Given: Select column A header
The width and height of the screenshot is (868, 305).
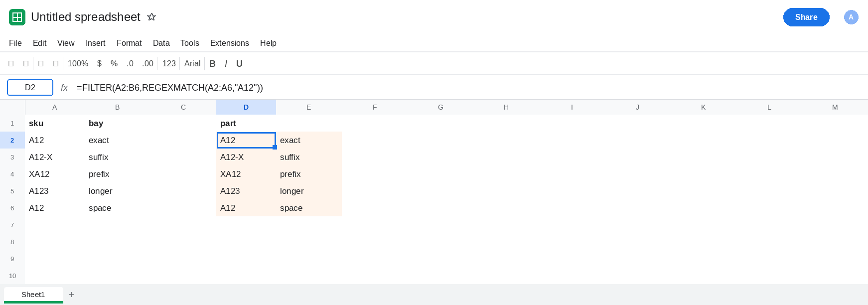Looking at the screenshot, I should coord(55,107).
